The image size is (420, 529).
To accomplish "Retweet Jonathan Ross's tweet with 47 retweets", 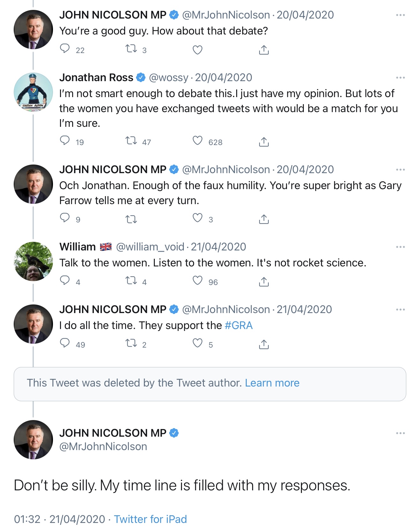I will (131, 141).
